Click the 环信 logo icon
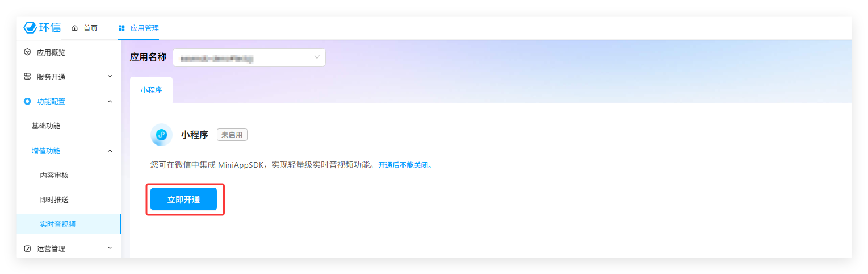868x274 pixels. 30,28
